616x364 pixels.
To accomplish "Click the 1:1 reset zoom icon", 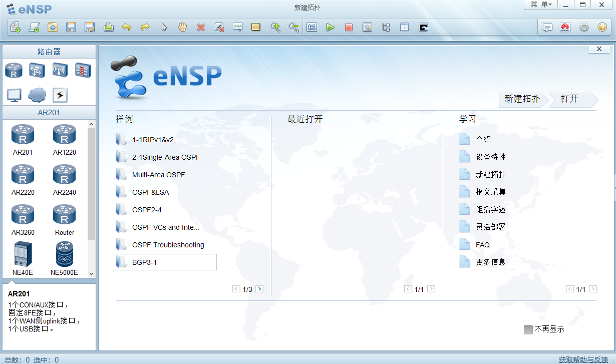I will (x=312, y=27).
